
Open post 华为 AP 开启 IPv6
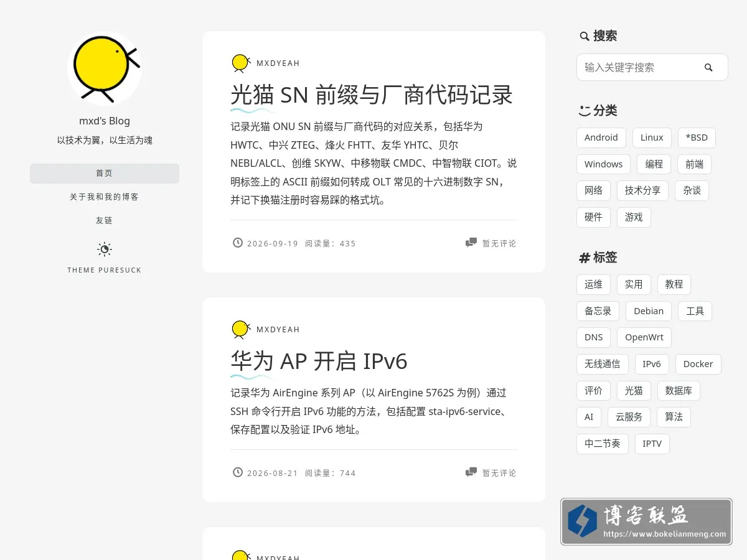[x=319, y=361]
